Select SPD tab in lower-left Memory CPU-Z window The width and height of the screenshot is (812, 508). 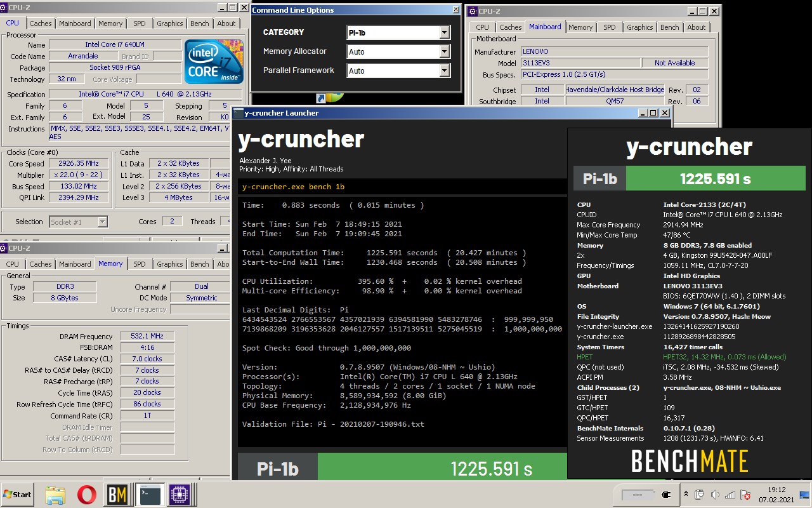tap(140, 264)
